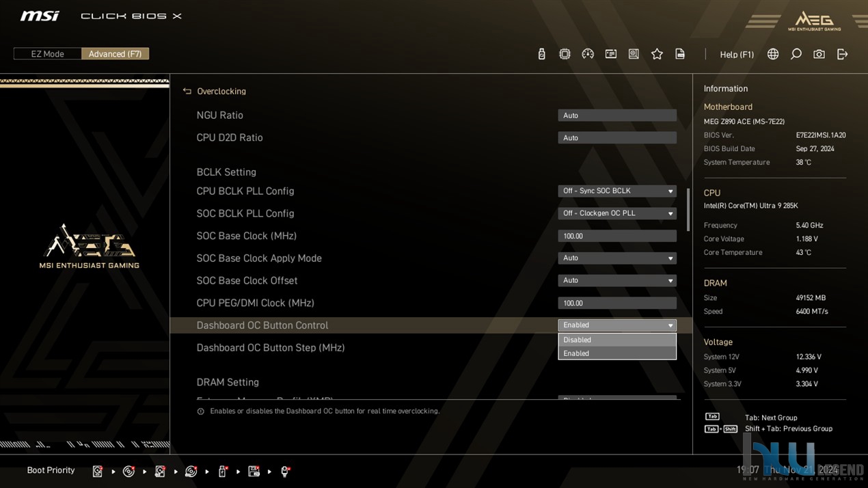This screenshot has width=868, height=488.
Task: Select Dashboard OC Button Step (MHz) label
Action: pos(271,348)
